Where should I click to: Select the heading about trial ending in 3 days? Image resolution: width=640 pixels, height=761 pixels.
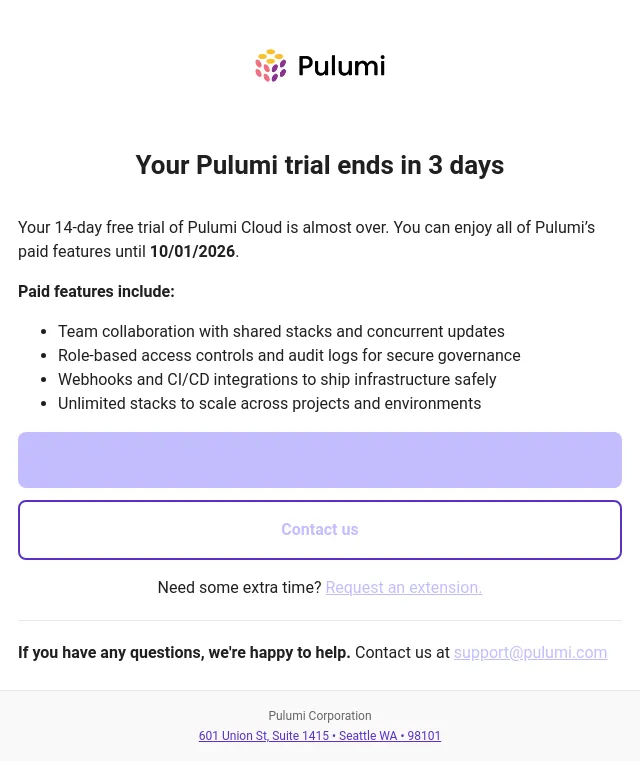tap(320, 165)
